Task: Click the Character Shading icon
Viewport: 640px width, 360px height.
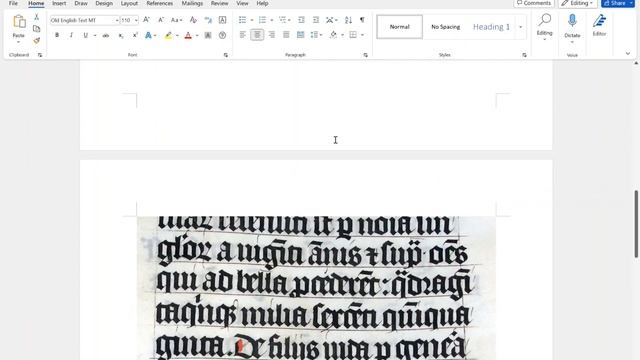Action: pos(208,36)
